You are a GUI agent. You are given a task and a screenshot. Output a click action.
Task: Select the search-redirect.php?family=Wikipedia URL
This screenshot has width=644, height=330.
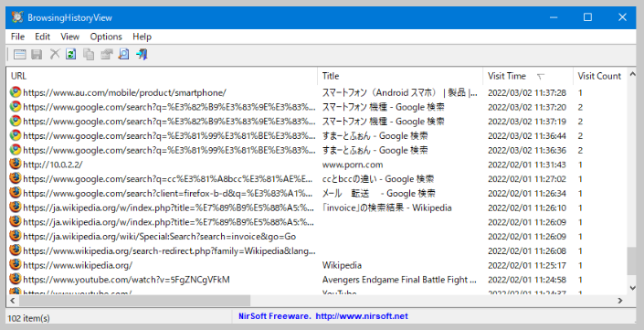pos(169,251)
